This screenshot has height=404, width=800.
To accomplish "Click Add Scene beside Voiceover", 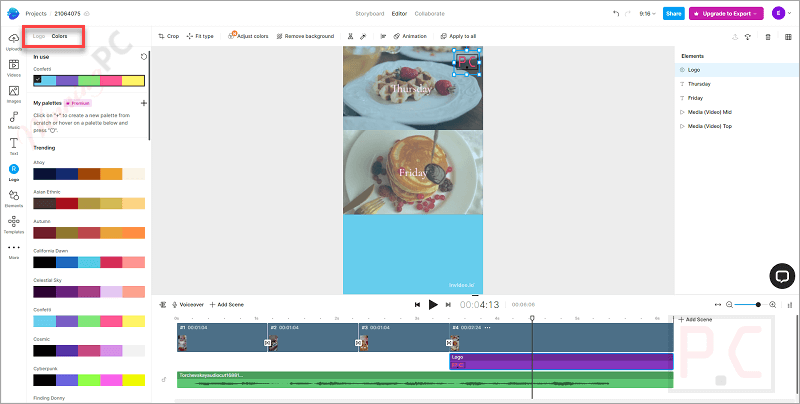I will 227,305.
